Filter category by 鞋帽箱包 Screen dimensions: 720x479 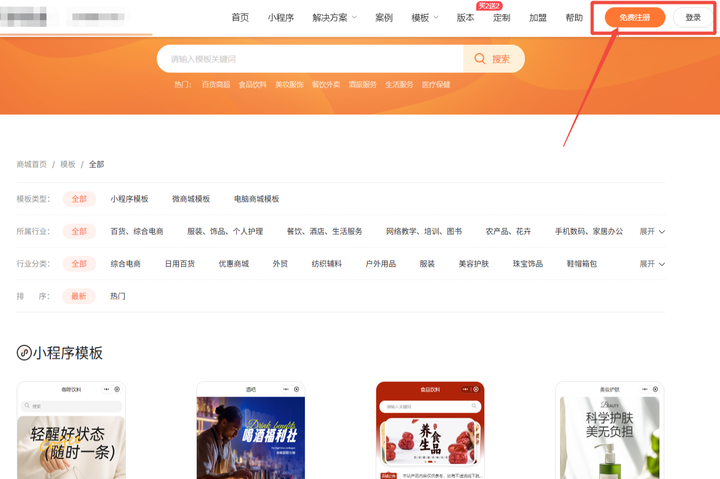pyautogui.click(x=582, y=264)
